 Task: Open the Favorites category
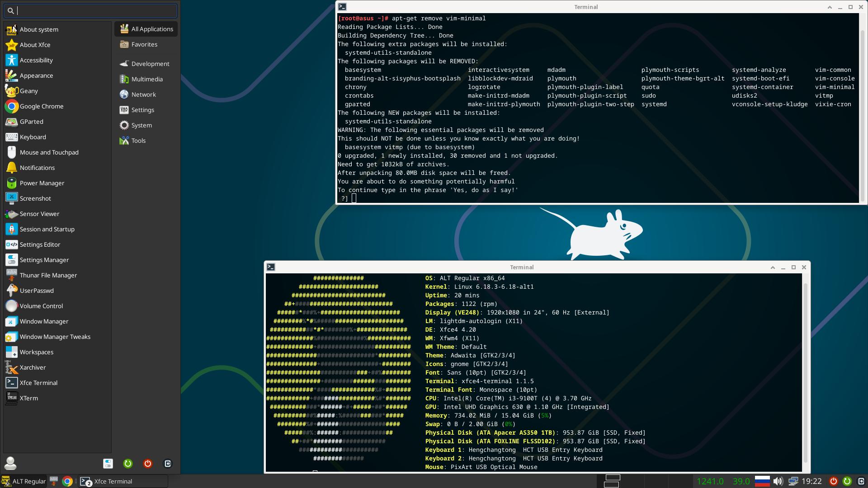point(144,44)
